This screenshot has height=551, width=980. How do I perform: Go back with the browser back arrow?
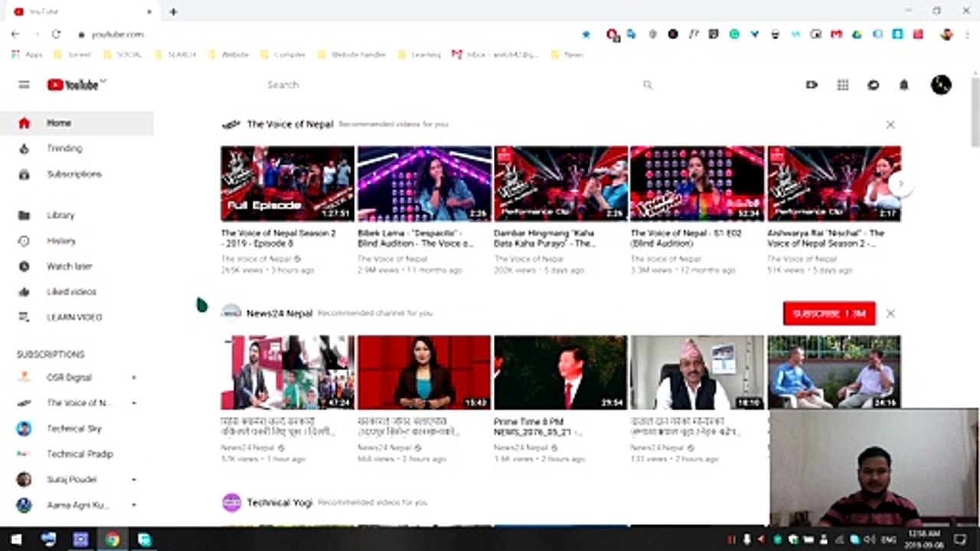pyautogui.click(x=15, y=34)
